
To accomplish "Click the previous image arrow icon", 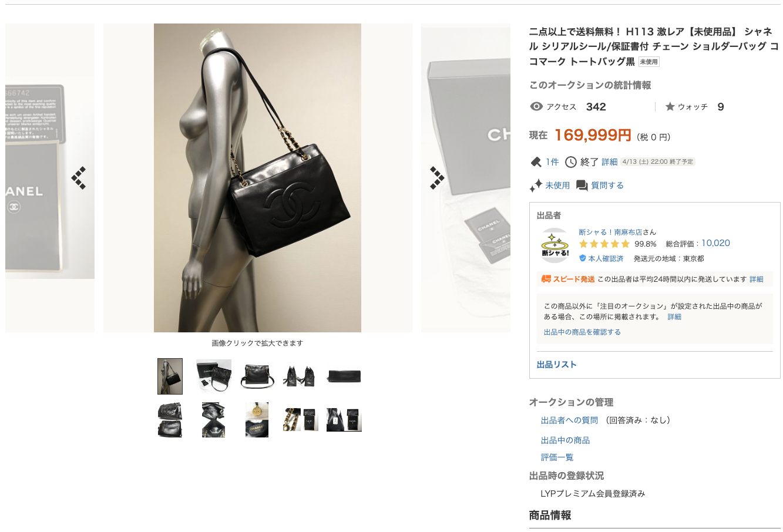I will coord(79,178).
